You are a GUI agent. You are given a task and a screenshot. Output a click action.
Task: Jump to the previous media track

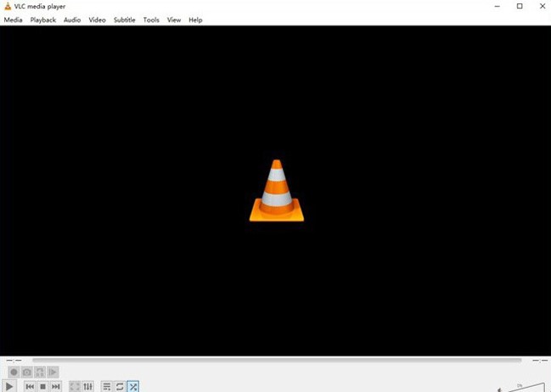pyautogui.click(x=30, y=387)
